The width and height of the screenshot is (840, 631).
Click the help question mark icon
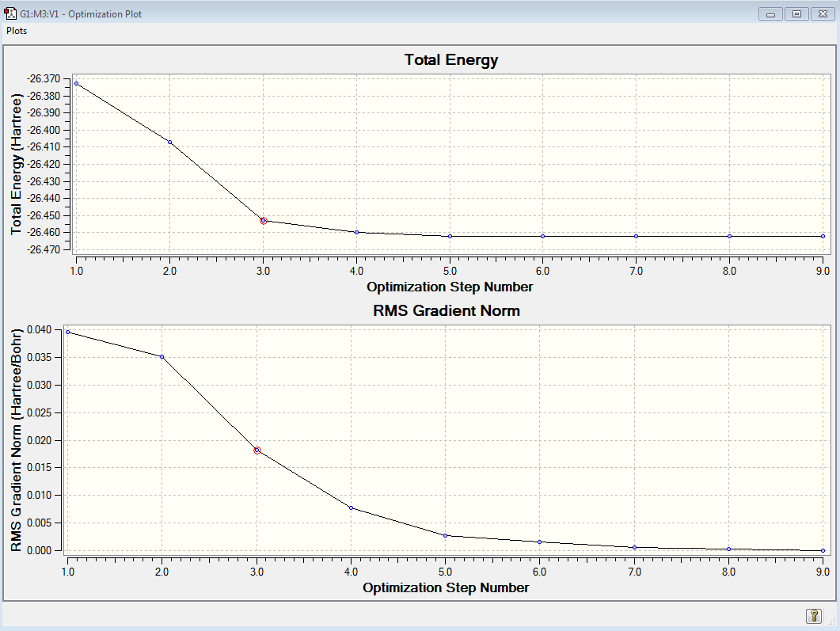814,616
